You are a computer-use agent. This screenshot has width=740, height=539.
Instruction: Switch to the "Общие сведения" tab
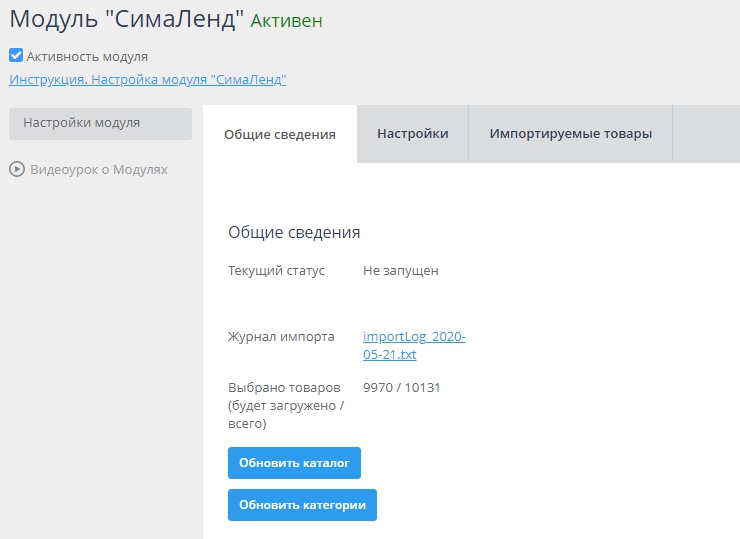tap(280, 135)
